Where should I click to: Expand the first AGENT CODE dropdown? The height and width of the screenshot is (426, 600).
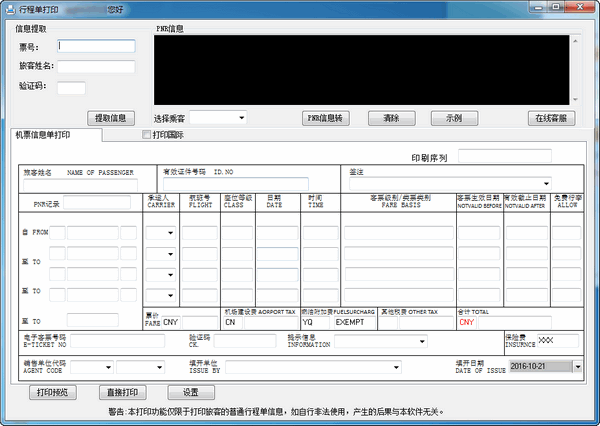tap(109, 367)
